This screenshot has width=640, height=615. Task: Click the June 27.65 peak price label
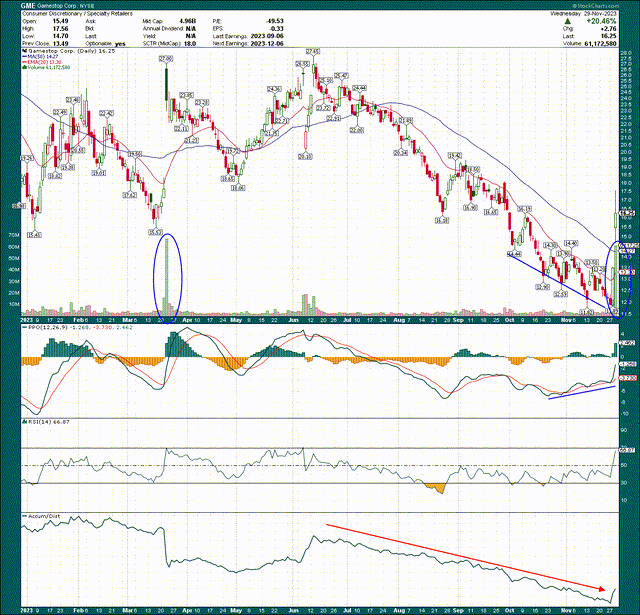313,51
